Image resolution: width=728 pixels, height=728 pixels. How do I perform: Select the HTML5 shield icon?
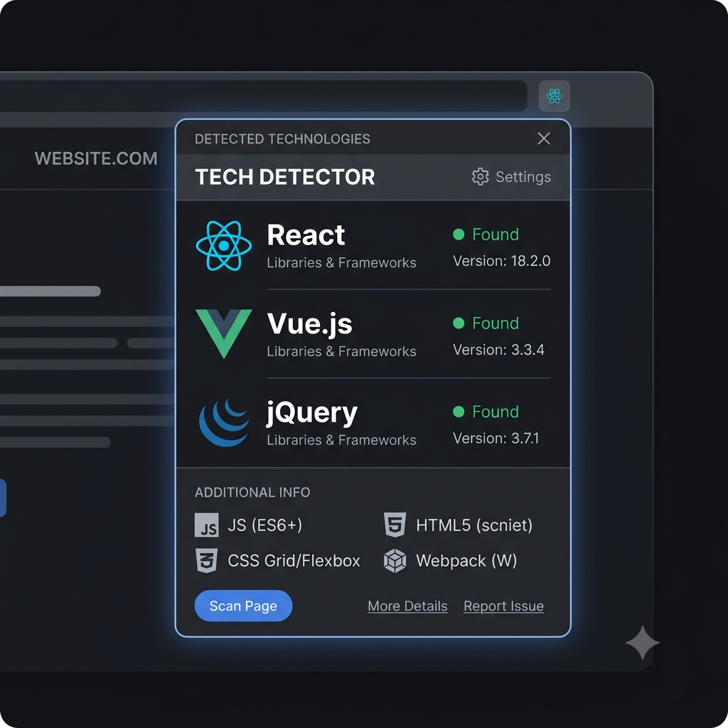tap(395, 525)
